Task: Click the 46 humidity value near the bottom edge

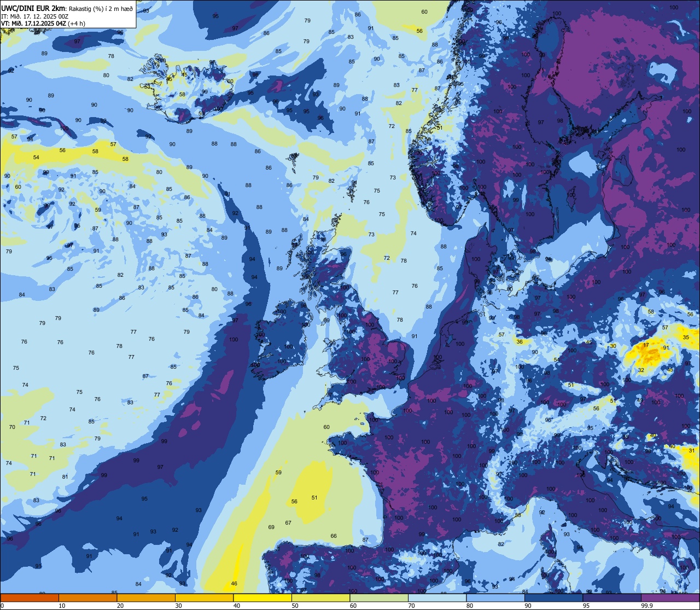Action: pos(234,584)
